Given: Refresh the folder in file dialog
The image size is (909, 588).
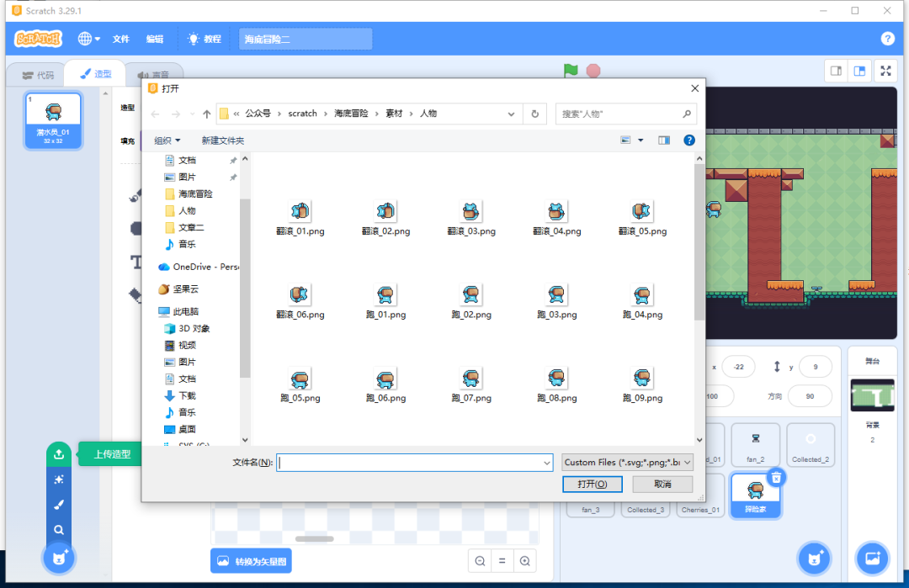Looking at the screenshot, I should (534, 114).
